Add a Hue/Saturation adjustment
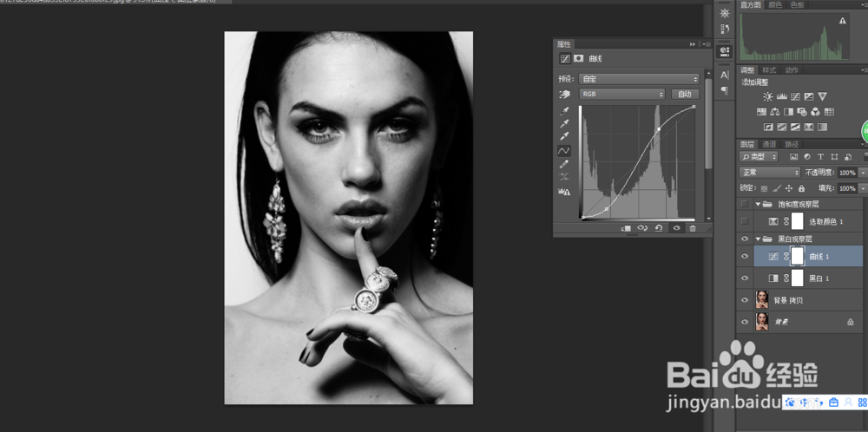Viewport: 868px width, 432px height. [762, 112]
